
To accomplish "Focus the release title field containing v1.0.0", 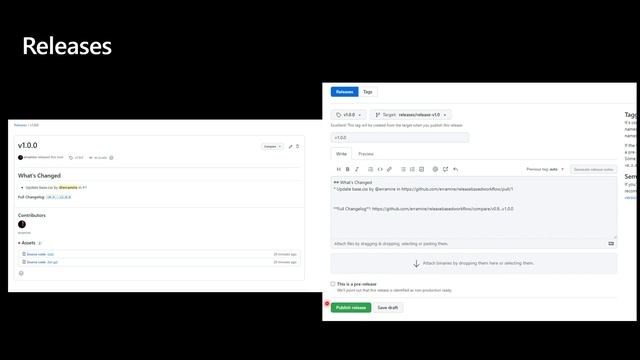I will 400,138.
